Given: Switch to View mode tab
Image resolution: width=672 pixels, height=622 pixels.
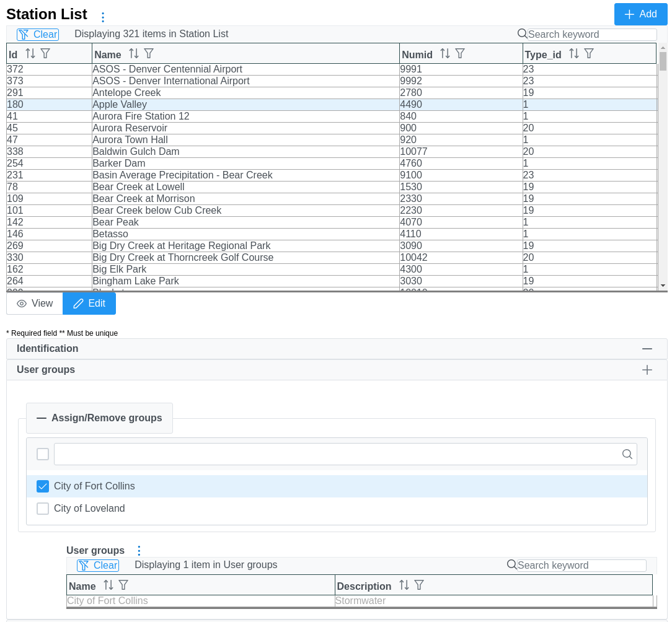Looking at the screenshot, I should (35, 304).
